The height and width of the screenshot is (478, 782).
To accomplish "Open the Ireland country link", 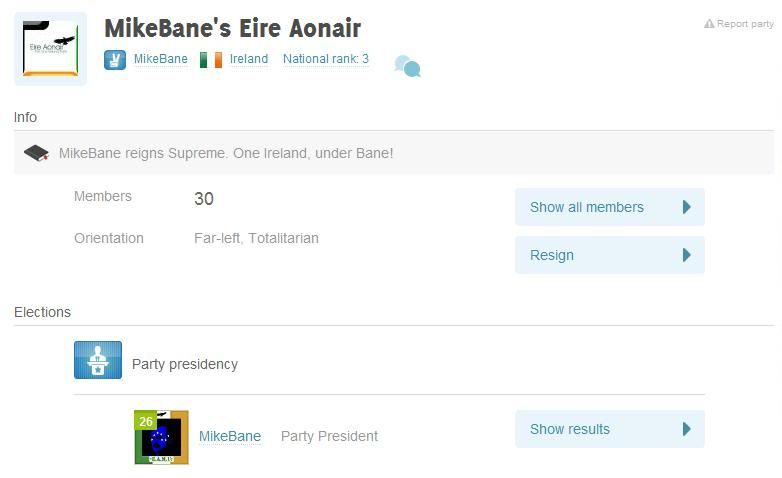I will 249,59.
